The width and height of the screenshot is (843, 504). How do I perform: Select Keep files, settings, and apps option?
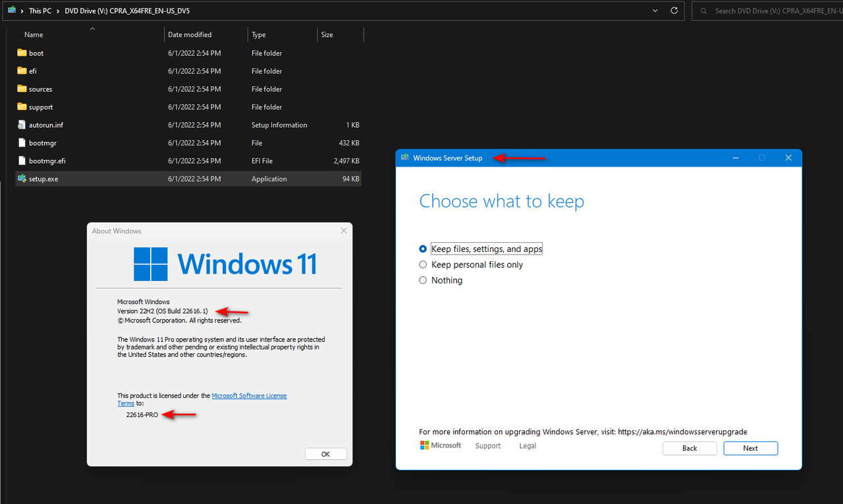(481, 249)
